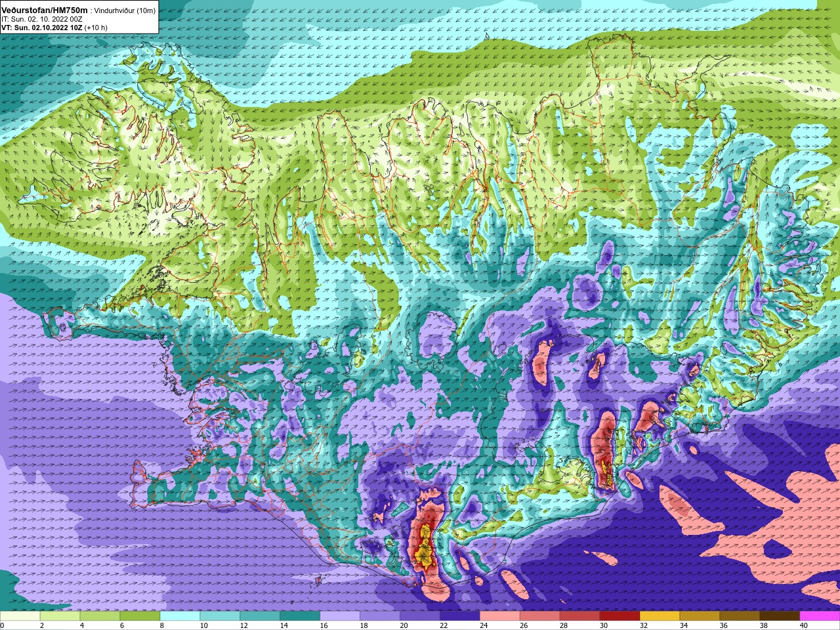Click the legend scale label '26'
This screenshot has width=840, height=630.
524,626
